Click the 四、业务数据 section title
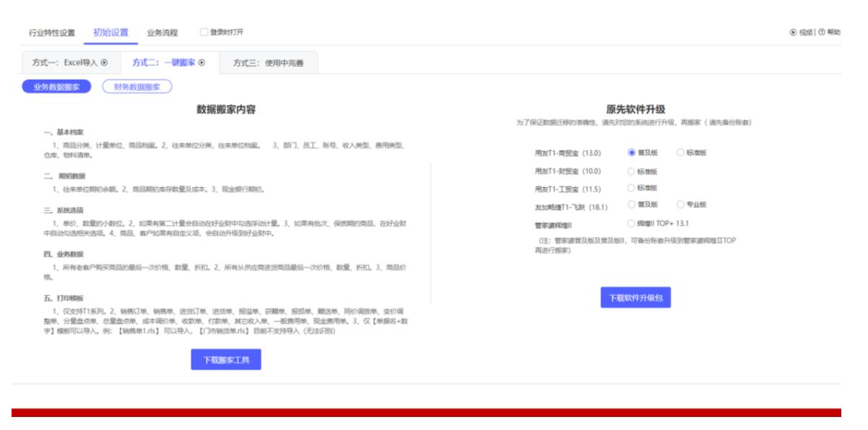 click(x=63, y=254)
